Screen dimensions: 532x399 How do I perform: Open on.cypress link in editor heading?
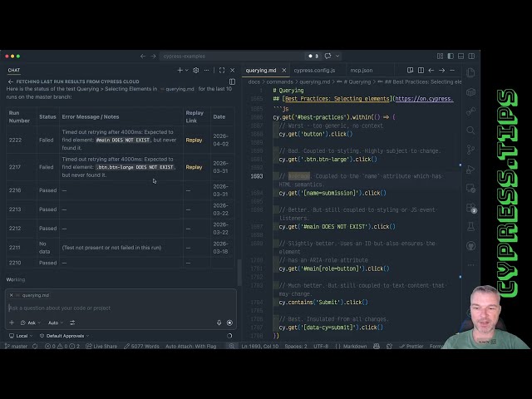[424, 99]
